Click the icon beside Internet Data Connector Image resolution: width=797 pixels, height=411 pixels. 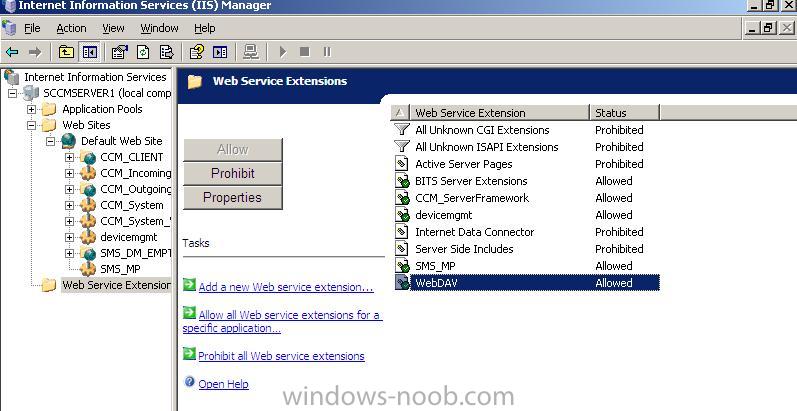coord(402,232)
